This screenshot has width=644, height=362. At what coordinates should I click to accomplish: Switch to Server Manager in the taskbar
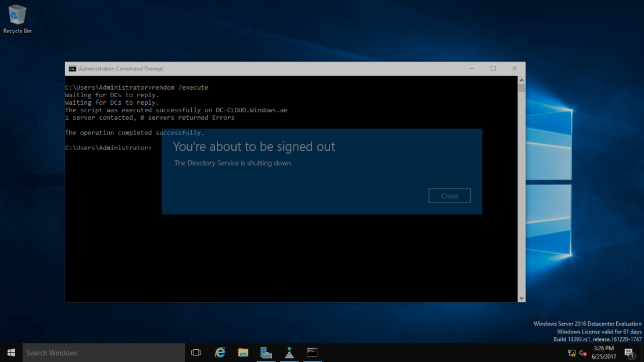coord(266,353)
